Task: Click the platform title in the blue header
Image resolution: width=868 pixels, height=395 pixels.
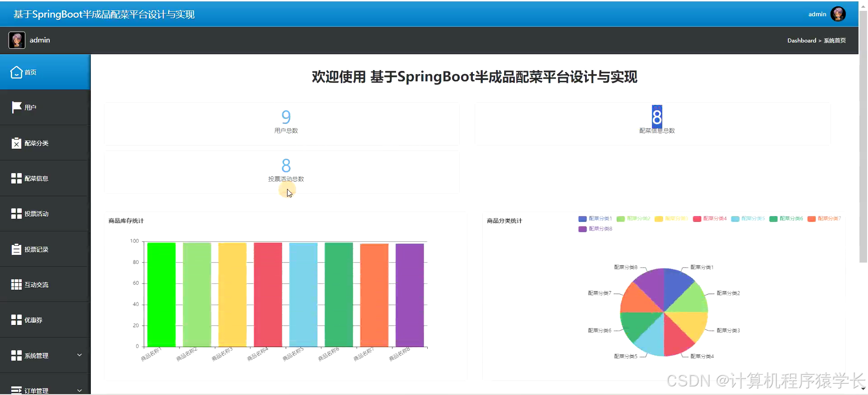Action: [104, 14]
